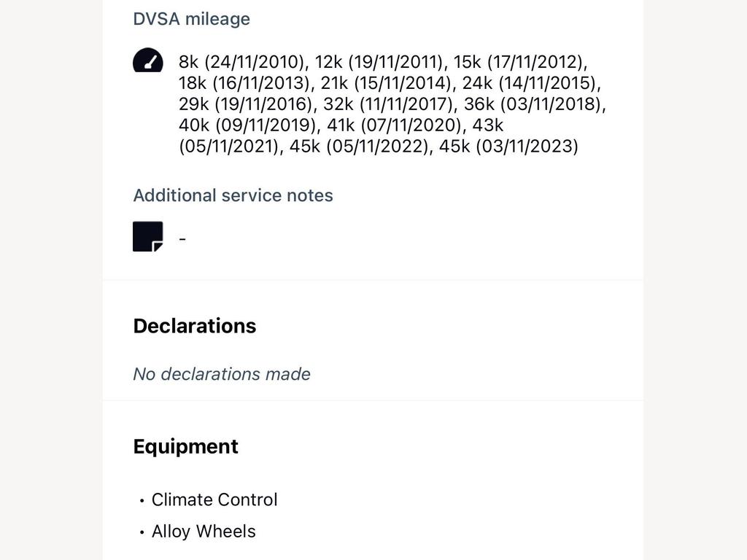Click the Additional service notes label
The image size is (747, 560).
(233, 195)
